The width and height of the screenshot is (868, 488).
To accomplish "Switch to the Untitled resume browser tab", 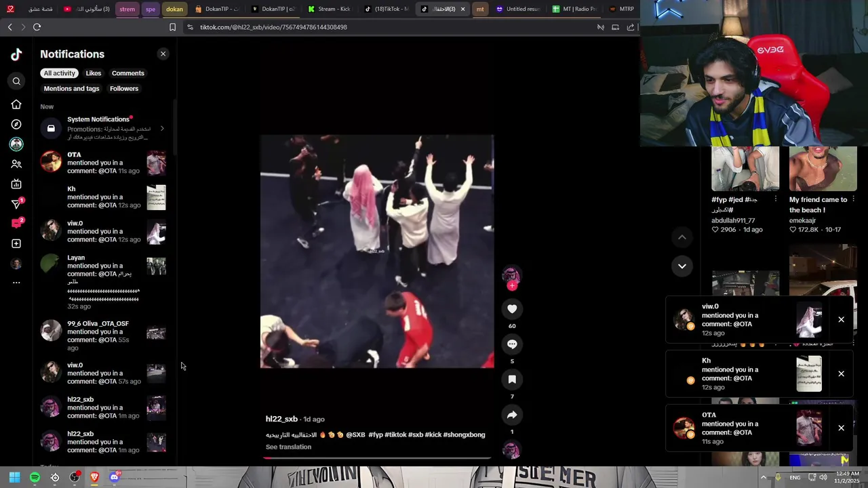I will click(517, 9).
